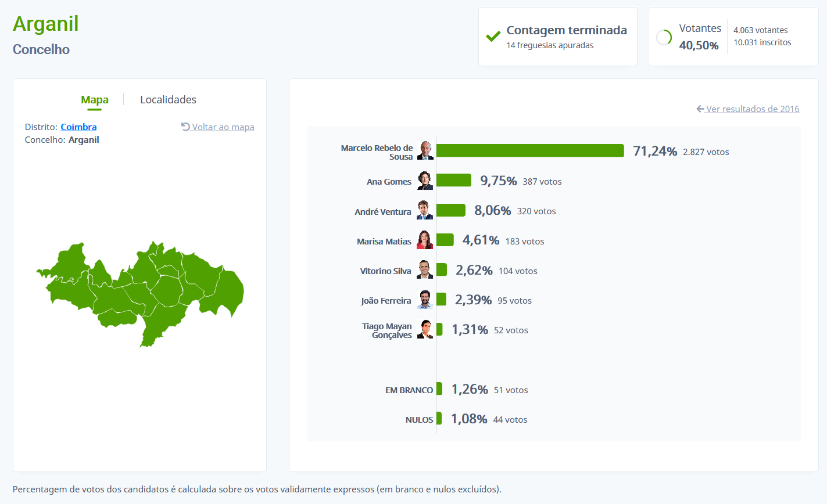Click Ana Gomes' green result bar
Image resolution: width=827 pixels, height=504 pixels.
pos(454,181)
